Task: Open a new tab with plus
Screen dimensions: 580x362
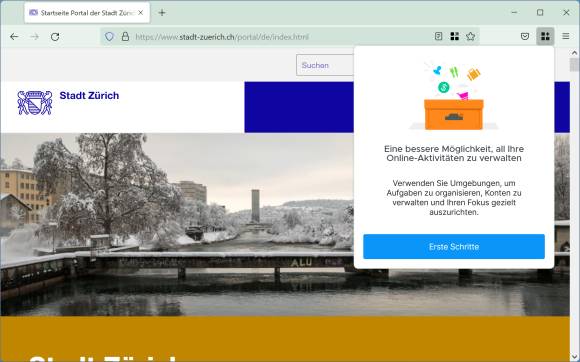Action: (x=162, y=13)
